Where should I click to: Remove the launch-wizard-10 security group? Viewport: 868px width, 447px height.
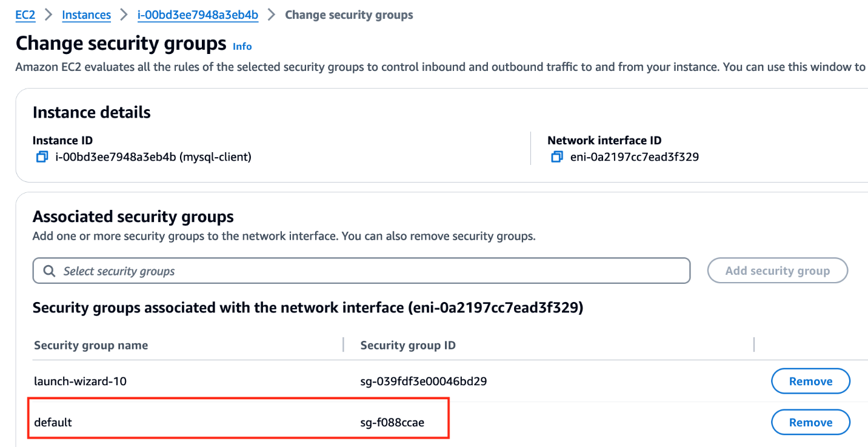810,381
